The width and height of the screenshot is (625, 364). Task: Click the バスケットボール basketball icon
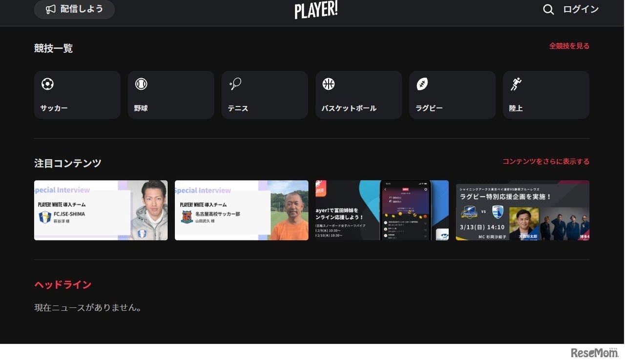tap(329, 83)
